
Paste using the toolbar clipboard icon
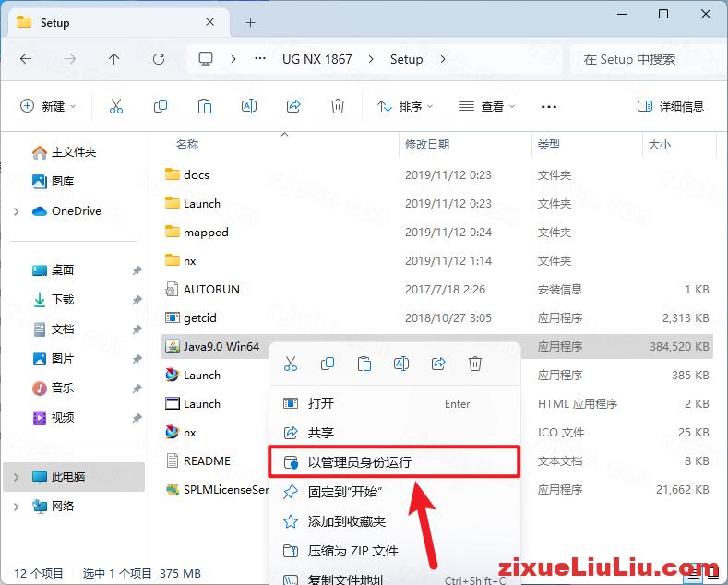pos(205,106)
